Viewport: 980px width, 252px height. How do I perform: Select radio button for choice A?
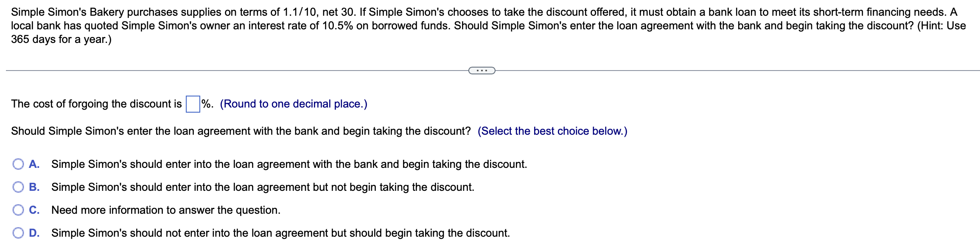[x=18, y=164]
